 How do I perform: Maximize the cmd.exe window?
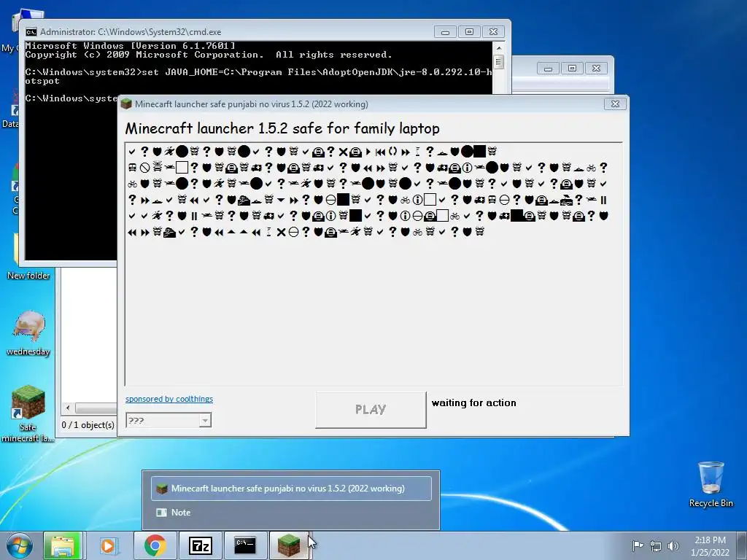click(469, 32)
